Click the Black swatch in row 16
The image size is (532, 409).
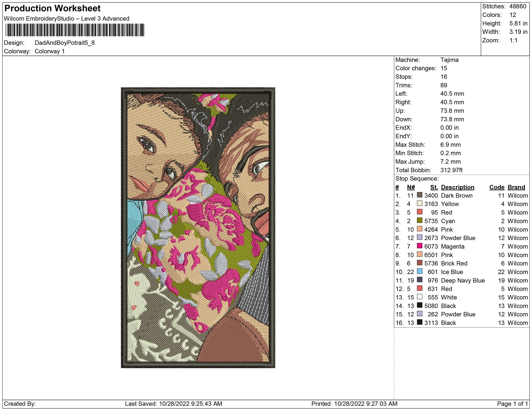coord(420,322)
